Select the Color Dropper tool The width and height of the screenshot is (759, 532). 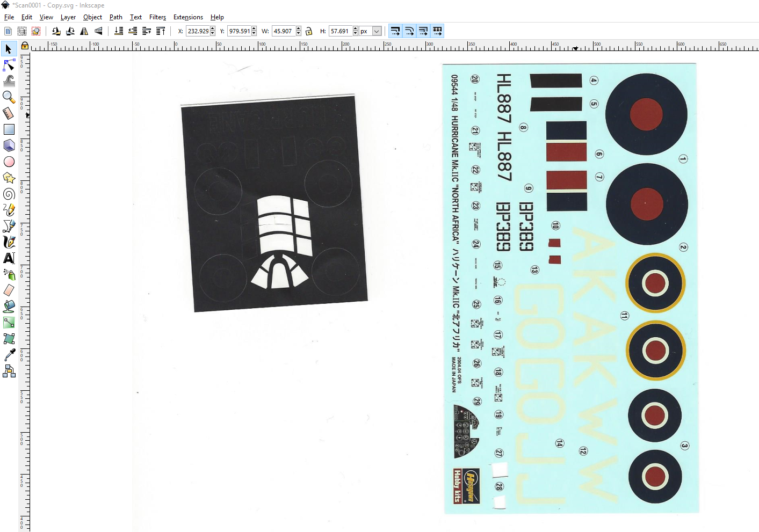9,355
